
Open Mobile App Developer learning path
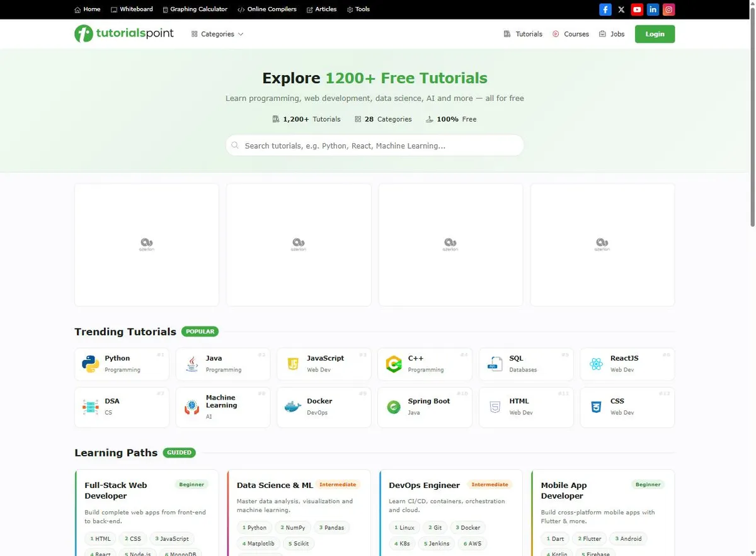[603, 513]
